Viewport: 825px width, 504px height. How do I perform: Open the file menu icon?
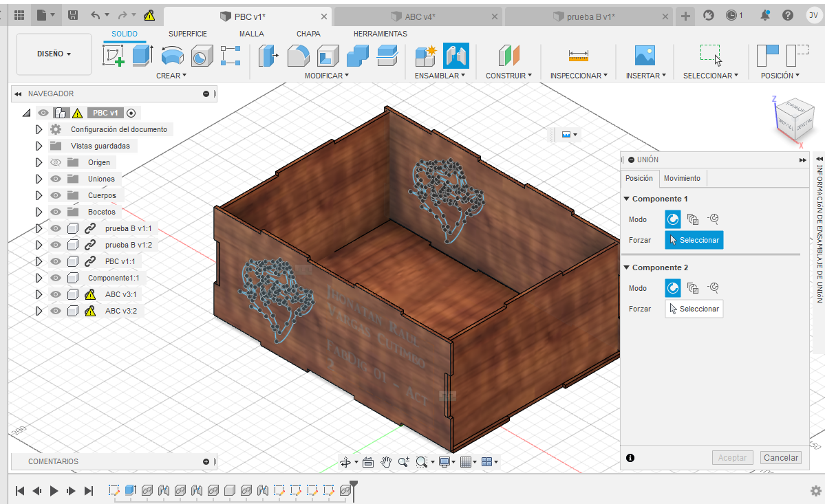(46, 16)
